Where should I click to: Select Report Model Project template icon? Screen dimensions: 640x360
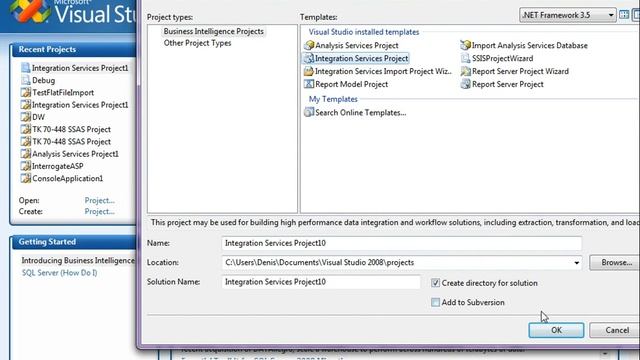click(309, 84)
